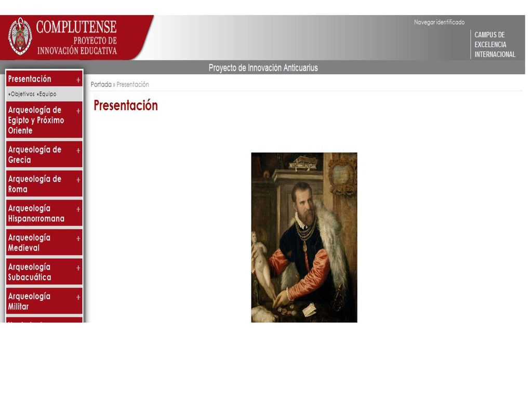
Task: Click Presentación breadcrumb text
Action: [132, 85]
